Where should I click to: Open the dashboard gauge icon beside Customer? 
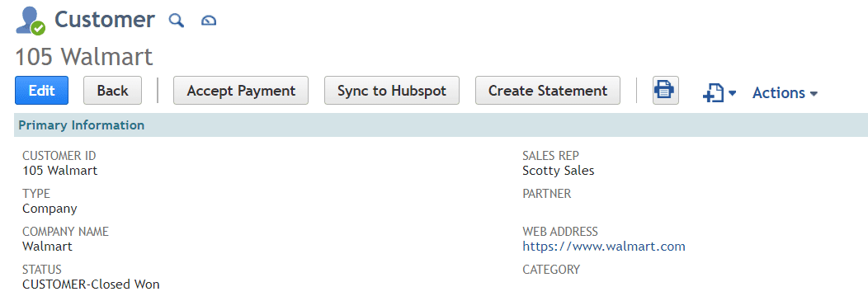tap(209, 21)
